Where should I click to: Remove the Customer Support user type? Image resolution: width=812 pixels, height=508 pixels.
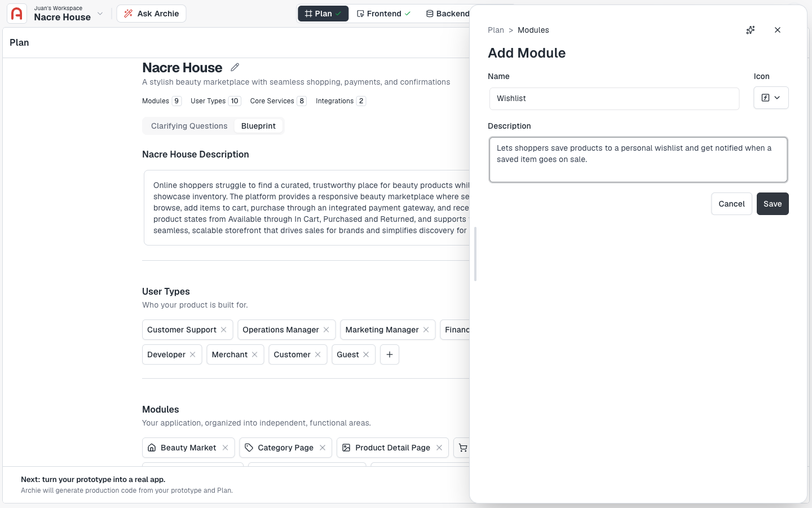224,330
